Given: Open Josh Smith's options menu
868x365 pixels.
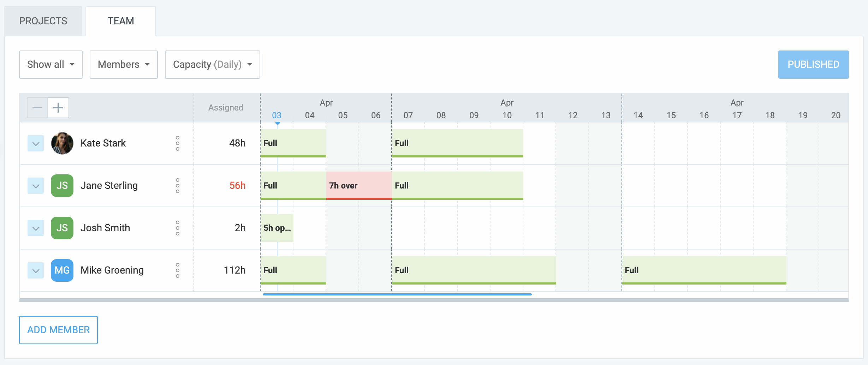Looking at the screenshot, I should pyautogui.click(x=178, y=228).
